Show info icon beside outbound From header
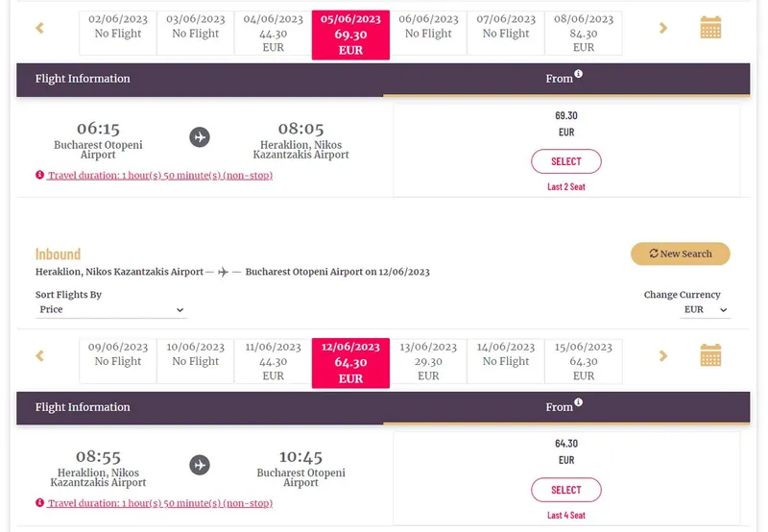The width and height of the screenshot is (768, 532). 579,74
